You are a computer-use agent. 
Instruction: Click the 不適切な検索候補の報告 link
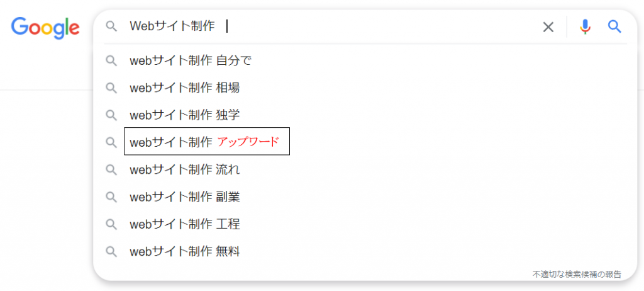tap(577, 274)
